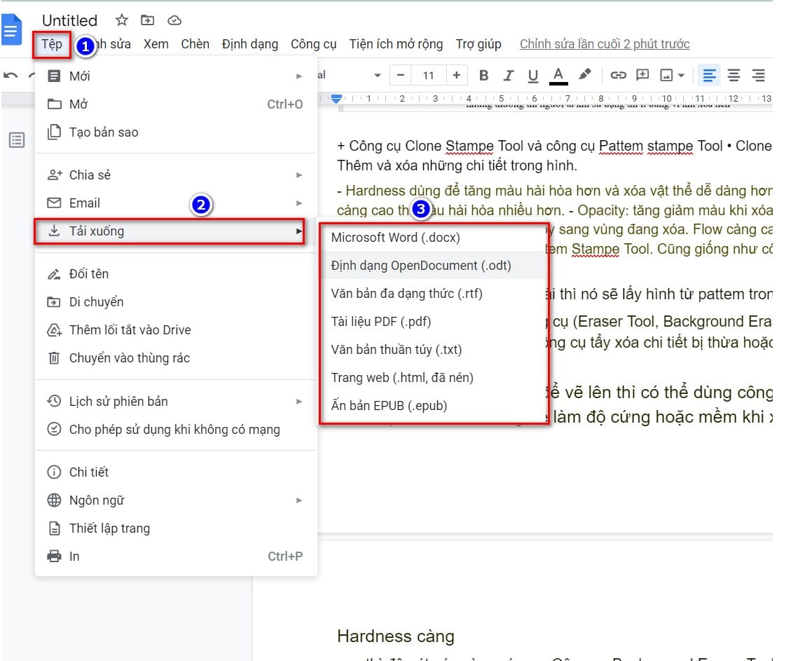
Task: Click the text Hardness càng at page bottom
Action: tap(396, 636)
